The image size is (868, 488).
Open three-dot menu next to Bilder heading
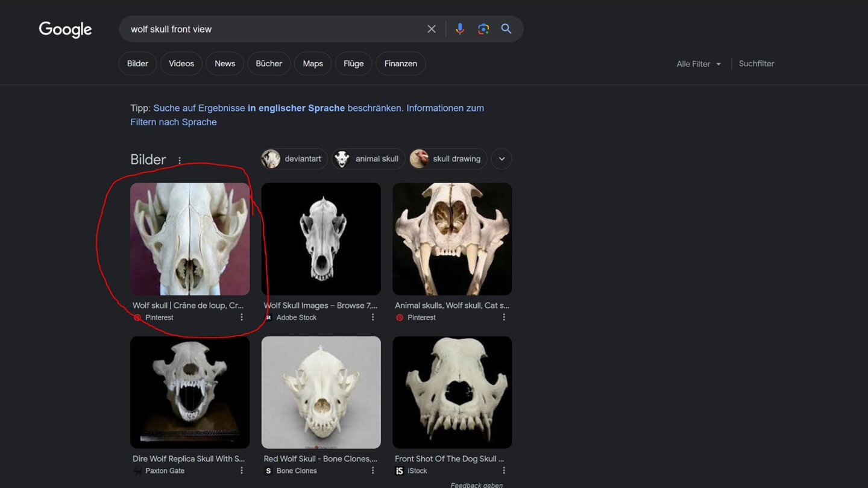click(180, 160)
